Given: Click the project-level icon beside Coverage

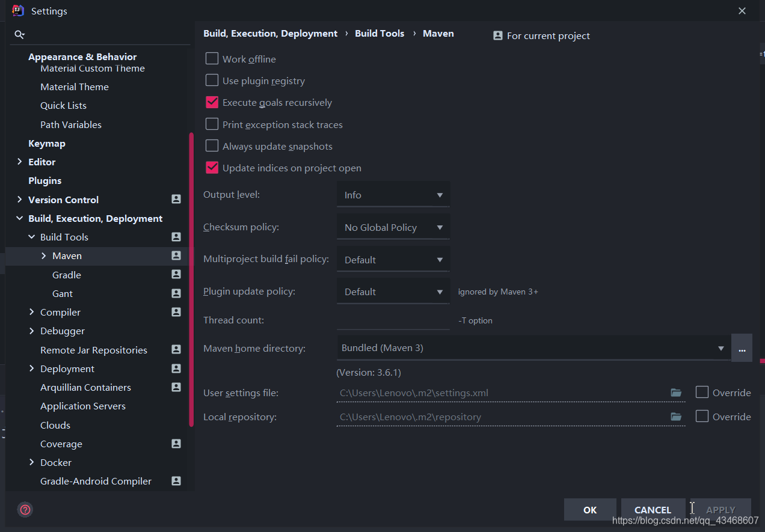Looking at the screenshot, I should (x=176, y=444).
